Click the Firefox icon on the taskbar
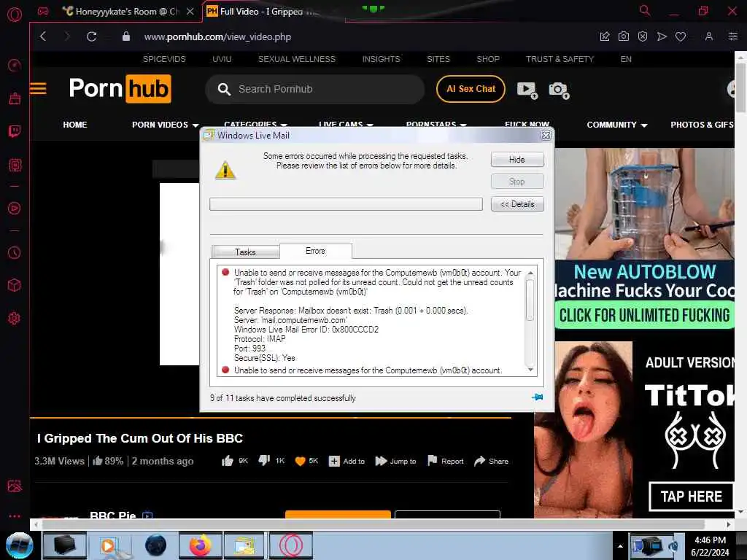 coord(200,545)
